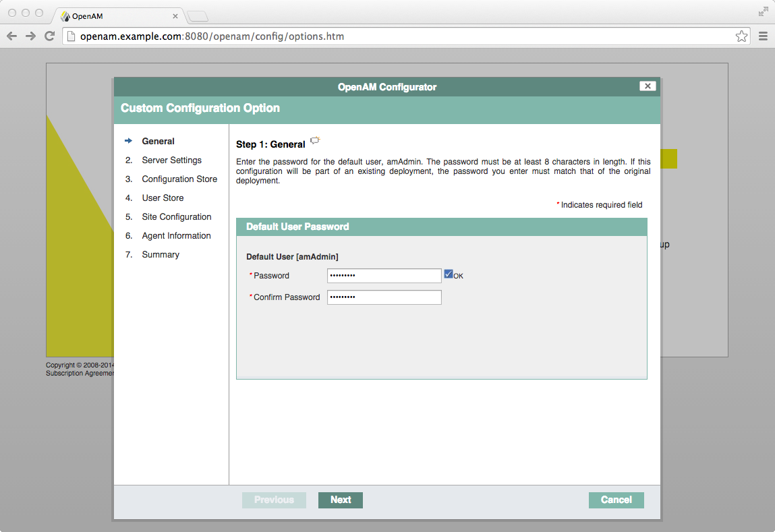Open a new browser tab
775x532 pixels.
(198, 17)
